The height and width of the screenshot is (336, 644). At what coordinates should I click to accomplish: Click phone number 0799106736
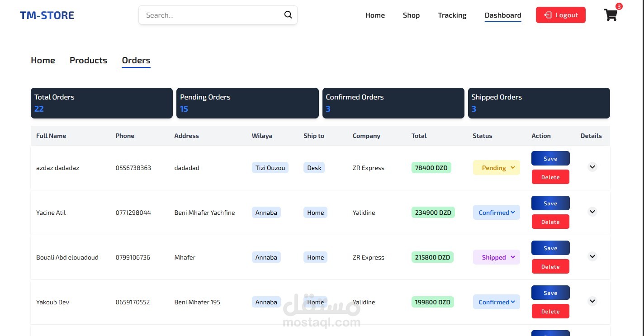133,257
